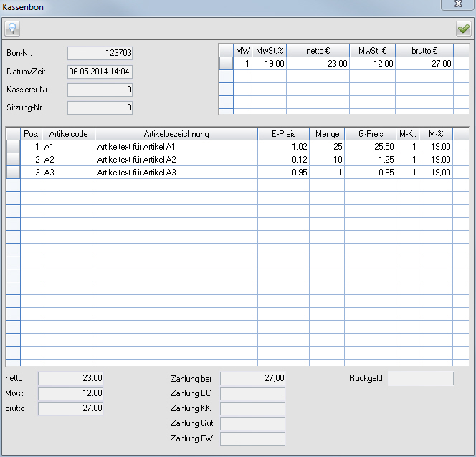Click the E-Preis column header
476x457 pixels.
coord(283,134)
